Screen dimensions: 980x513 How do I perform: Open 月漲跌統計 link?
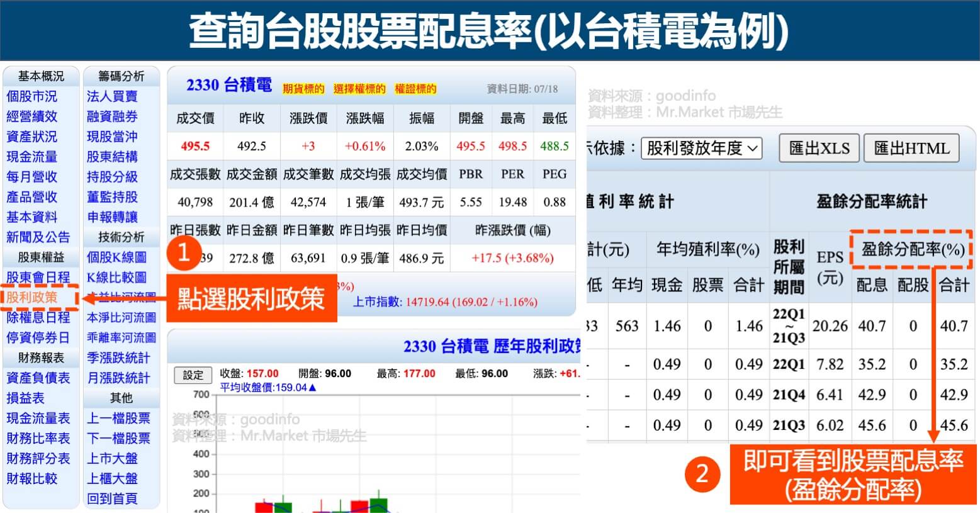coord(118,378)
